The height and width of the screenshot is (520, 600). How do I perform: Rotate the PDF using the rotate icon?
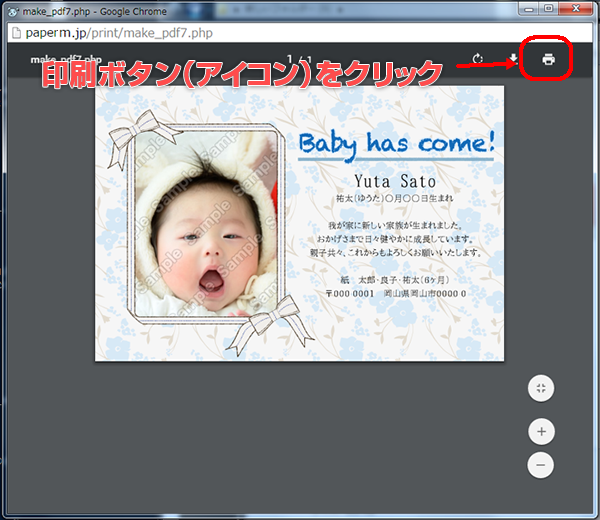pos(478,59)
